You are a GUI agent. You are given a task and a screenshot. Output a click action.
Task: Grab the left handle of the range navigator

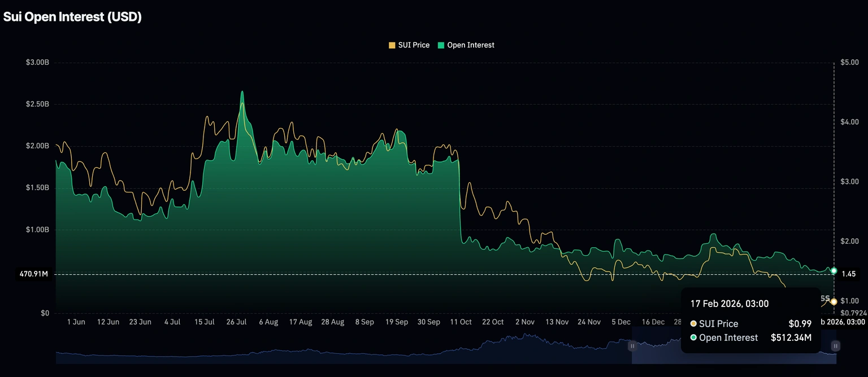[x=632, y=345]
